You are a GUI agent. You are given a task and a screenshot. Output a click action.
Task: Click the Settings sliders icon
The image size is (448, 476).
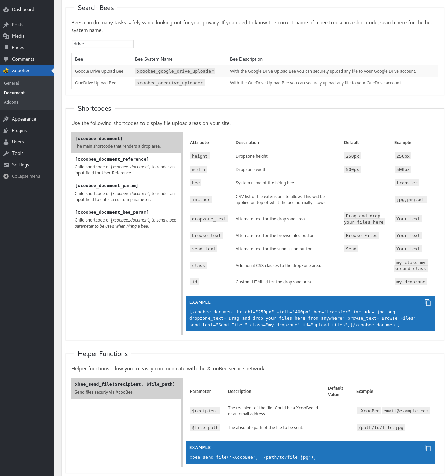tap(6, 165)
